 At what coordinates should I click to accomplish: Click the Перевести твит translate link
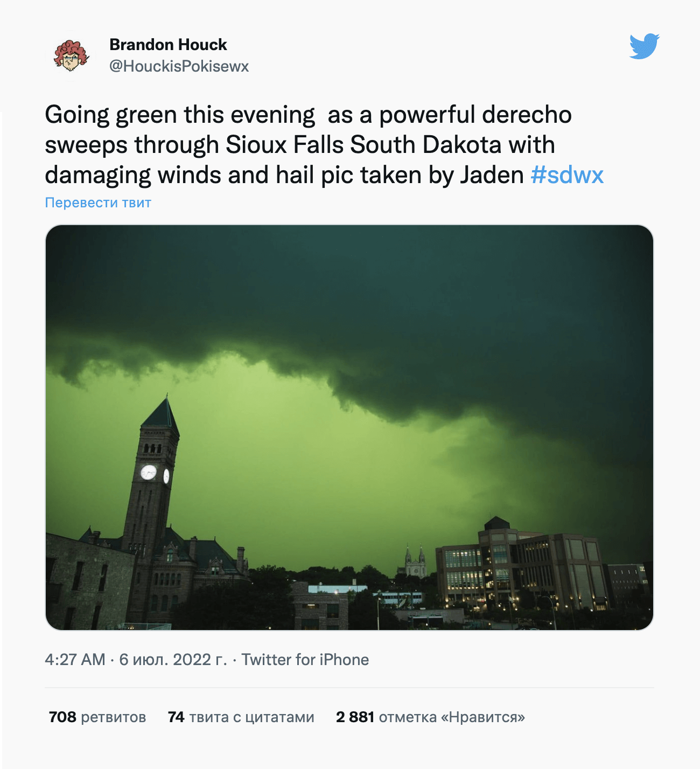(98, 203)
